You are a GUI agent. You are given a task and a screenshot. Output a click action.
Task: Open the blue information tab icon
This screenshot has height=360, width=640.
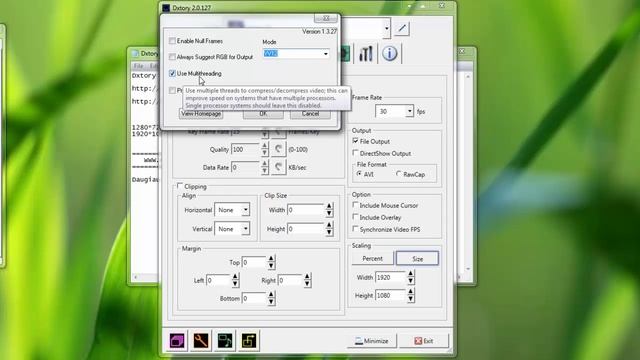point(390,53)
